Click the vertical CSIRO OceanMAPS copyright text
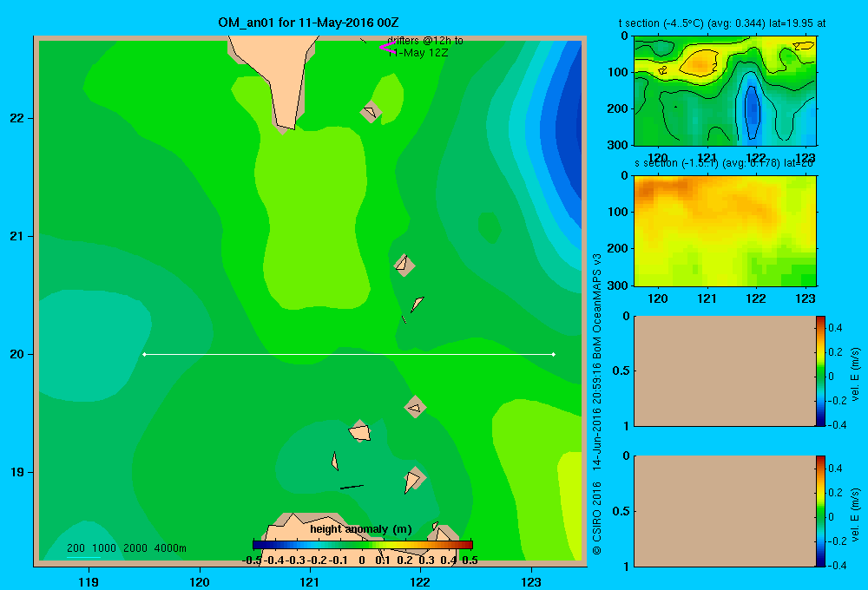The height and width of the screenshot is (590, 868). (597, 404)
